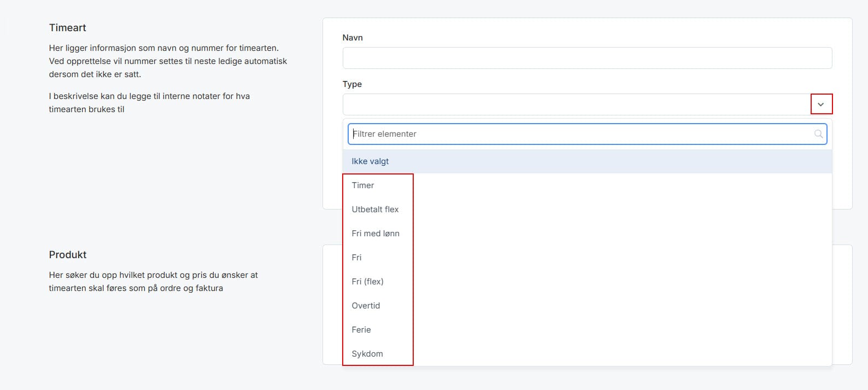The image size is (868, 390).
Task: Click the Produkt description about ordre og faktura
Action: point(153,282)
